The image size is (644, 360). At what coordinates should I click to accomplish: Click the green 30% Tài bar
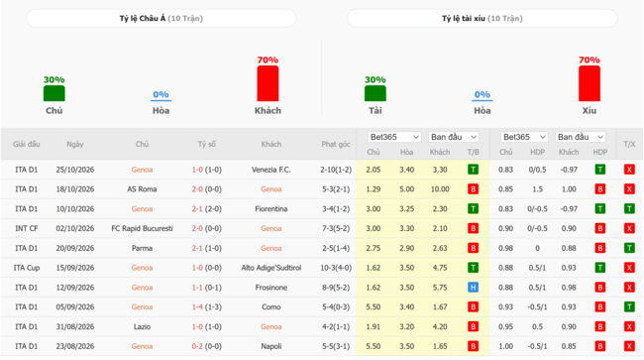[x=375, y=93]
